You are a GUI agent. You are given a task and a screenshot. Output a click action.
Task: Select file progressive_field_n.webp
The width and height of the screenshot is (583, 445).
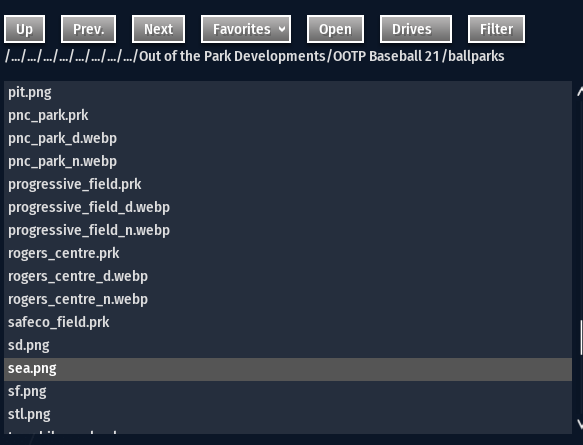pyautogui.click(x=288, y=230)
